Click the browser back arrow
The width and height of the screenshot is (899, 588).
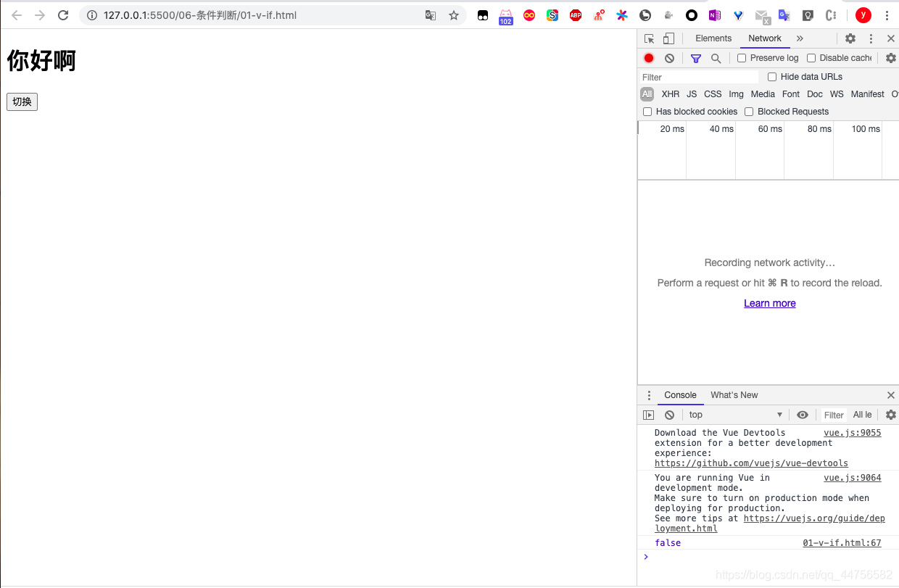coord(17,15)
